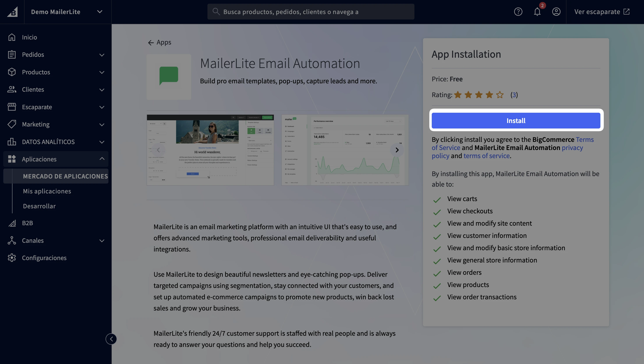Expand the Marketing menu chevron
Viewport: 644px width, 364px height.
[x=102, y=124]
